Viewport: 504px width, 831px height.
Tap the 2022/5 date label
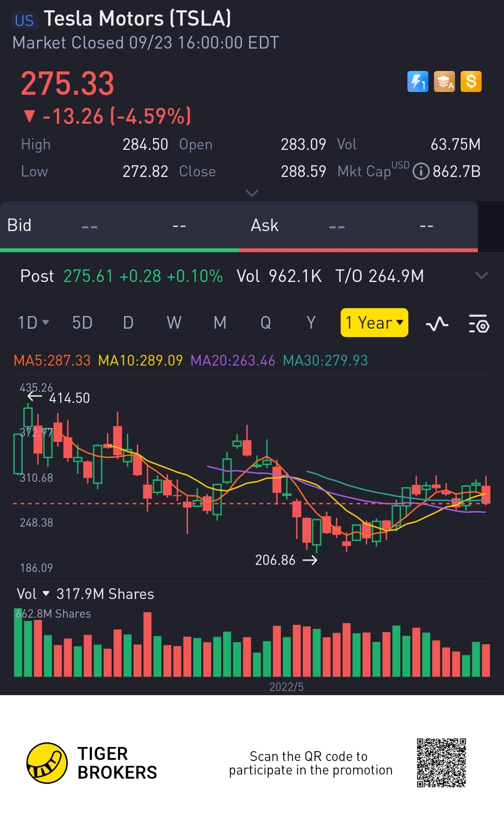coord(287,687)
